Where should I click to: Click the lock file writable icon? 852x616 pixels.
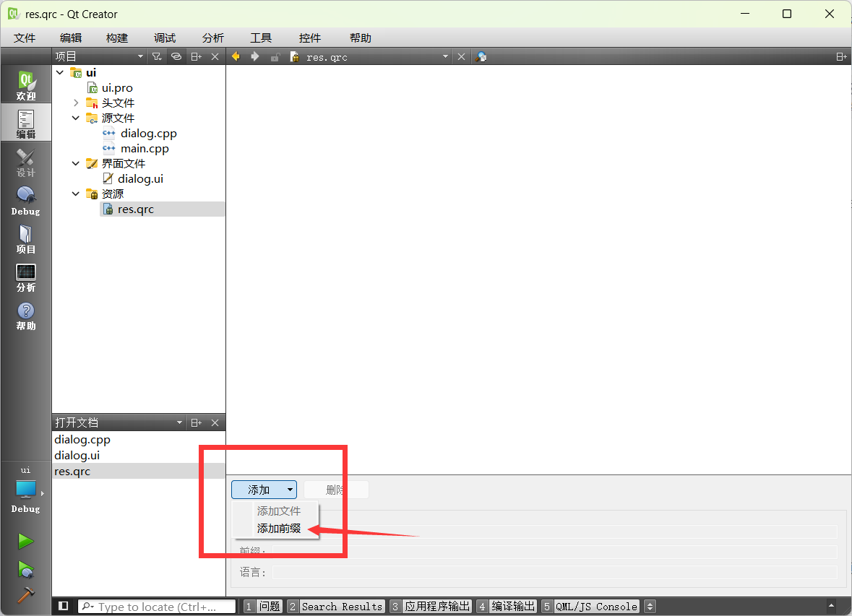[275, 56]
